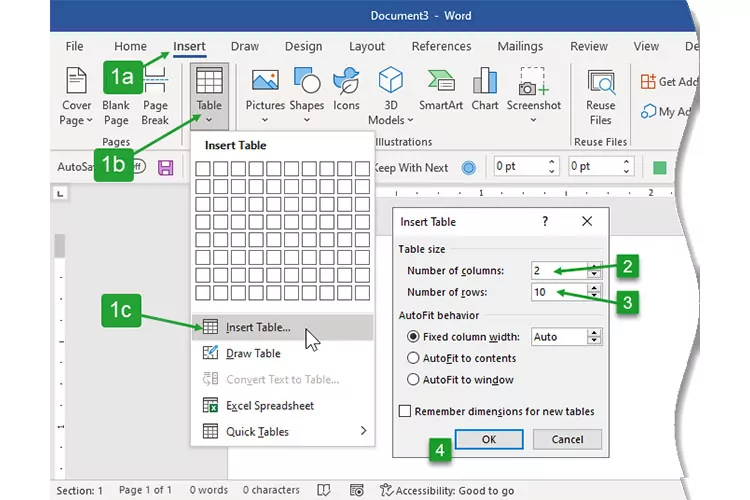The width and height of the screenshot is (750, 500).
Task: Open the File tab
Action: click(74, 46)
